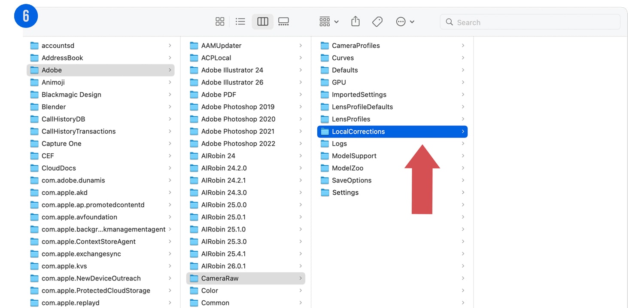The image size is (644, 308).
Task: Select the Common folder
Action: (x=246, y=302)
